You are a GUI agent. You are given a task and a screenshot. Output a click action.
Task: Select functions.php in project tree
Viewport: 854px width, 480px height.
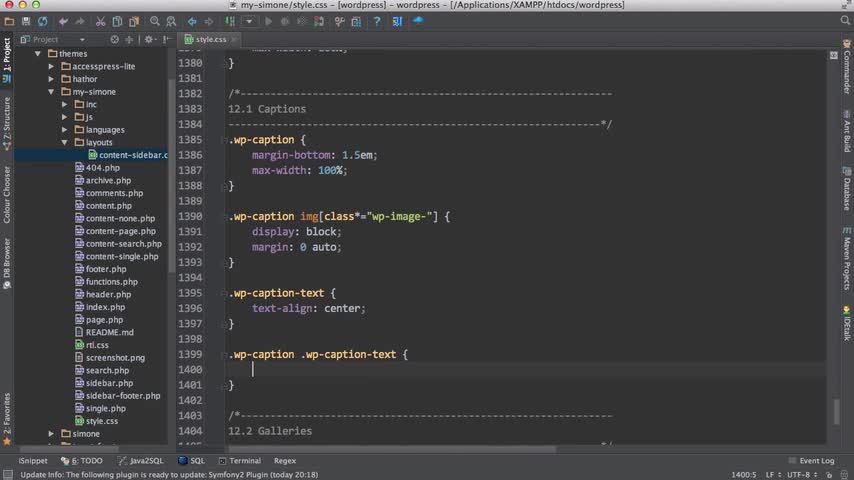[106, 282]
